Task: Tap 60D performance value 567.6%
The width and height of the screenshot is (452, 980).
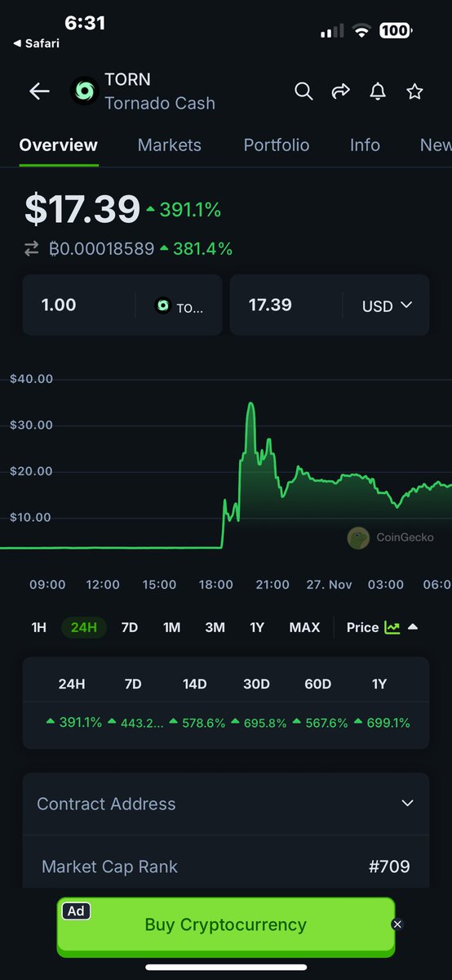Action: [321, 723]
